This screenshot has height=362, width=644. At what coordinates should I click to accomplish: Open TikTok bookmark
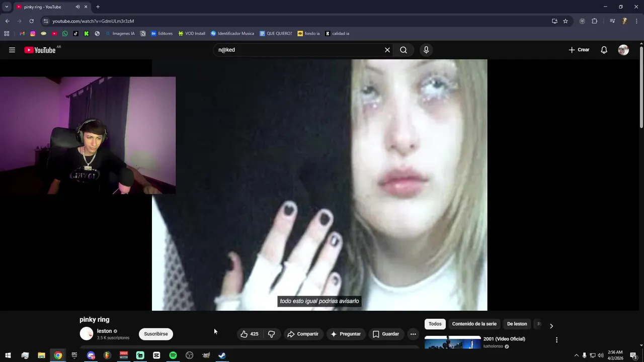[x=76, y=34]
